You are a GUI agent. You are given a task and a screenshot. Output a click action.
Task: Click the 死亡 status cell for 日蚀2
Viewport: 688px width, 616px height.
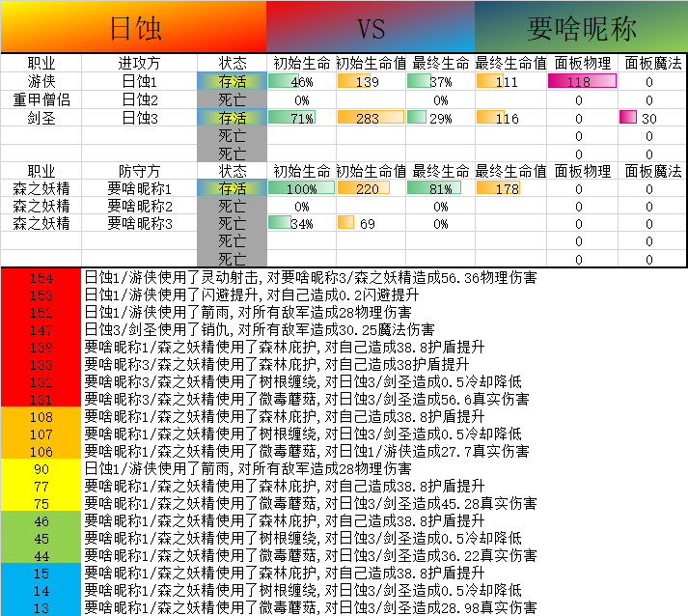click(232, 99)
